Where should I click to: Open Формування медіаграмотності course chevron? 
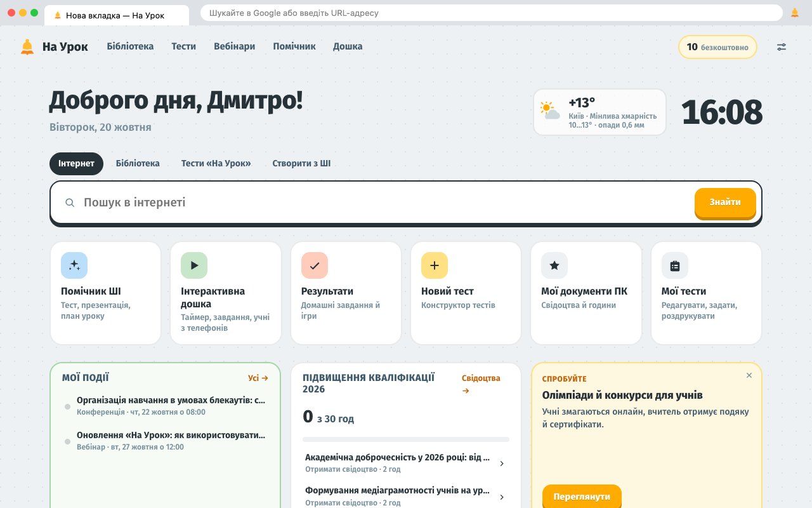pos(502,497)
